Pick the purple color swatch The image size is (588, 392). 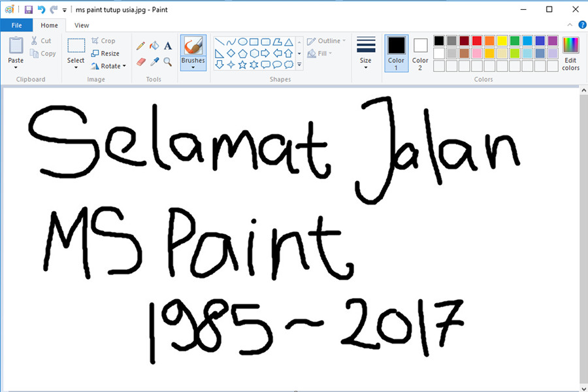click(553, 41)
